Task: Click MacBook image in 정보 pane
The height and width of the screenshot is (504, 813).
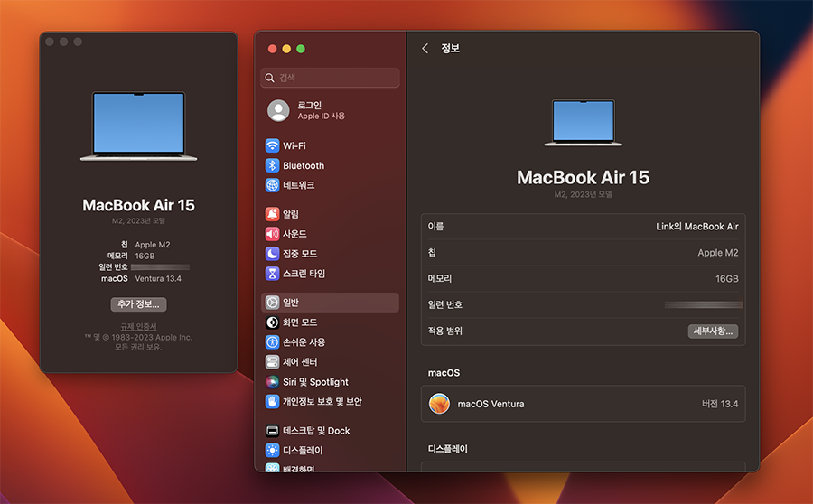Action: [x=584, y=122]
